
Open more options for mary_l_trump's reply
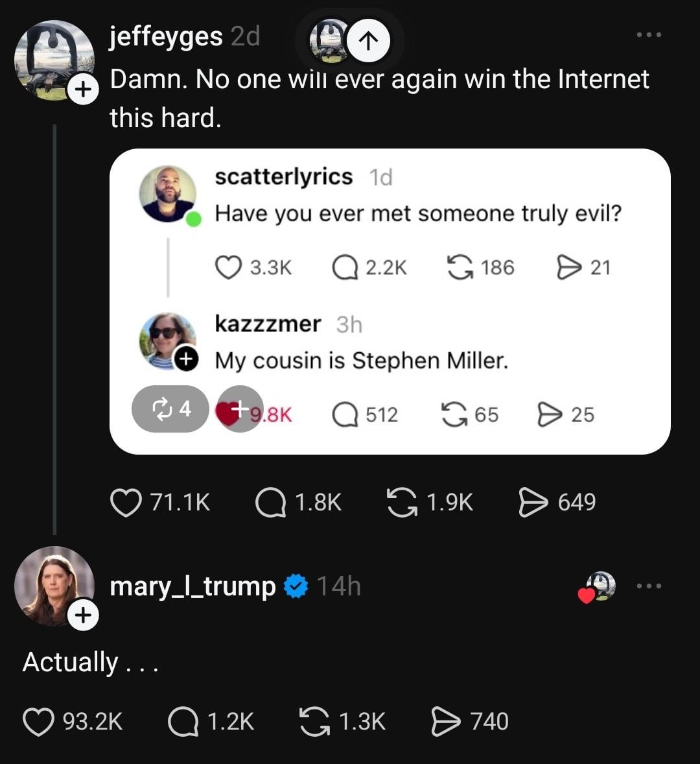(649, 586)
